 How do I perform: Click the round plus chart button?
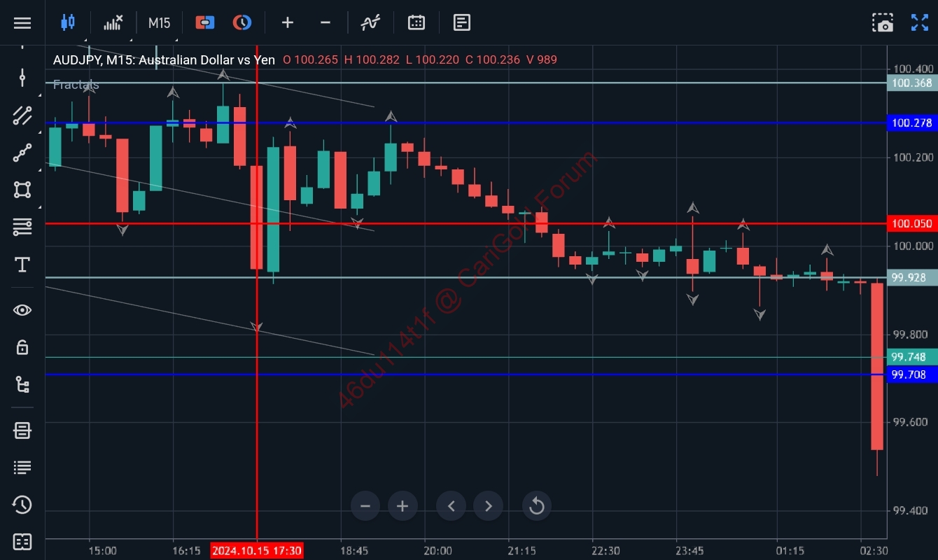pyautogui.click(x=402, y=505)
